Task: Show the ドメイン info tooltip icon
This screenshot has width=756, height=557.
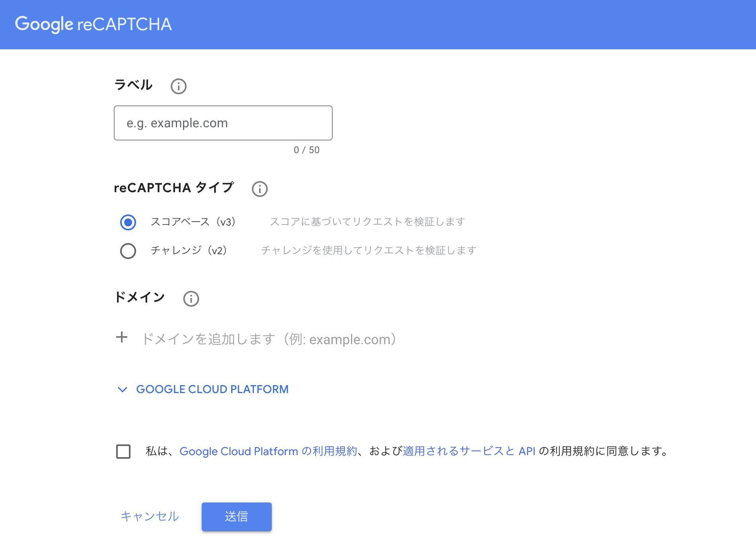Action: coord(191,298)
